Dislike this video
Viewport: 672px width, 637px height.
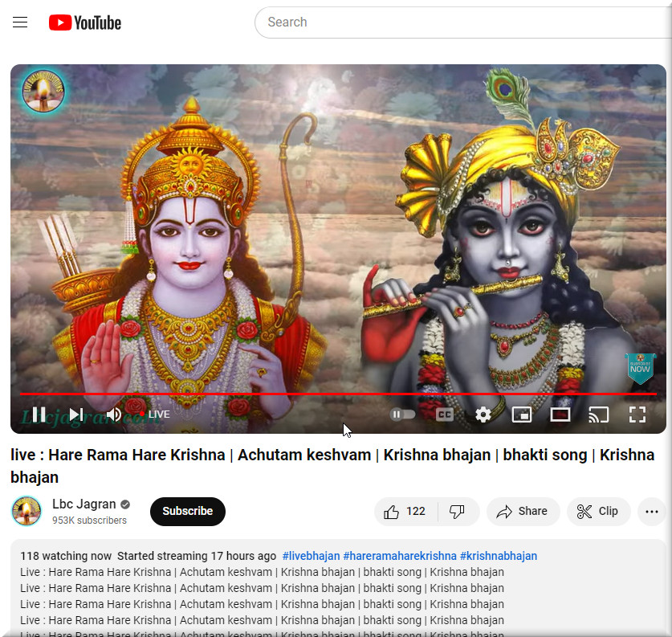[x=458, y=512]
